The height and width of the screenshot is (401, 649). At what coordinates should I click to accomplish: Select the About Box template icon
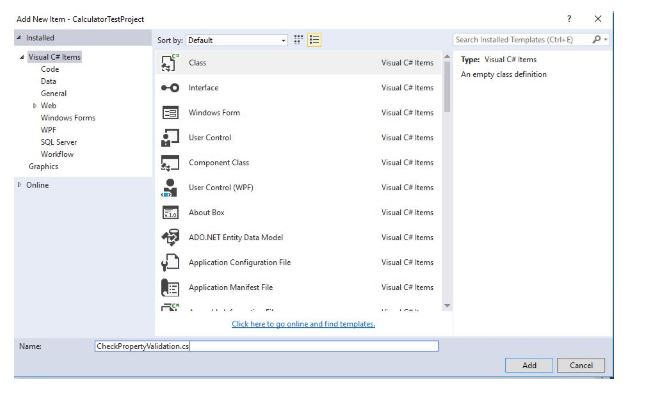169,213
